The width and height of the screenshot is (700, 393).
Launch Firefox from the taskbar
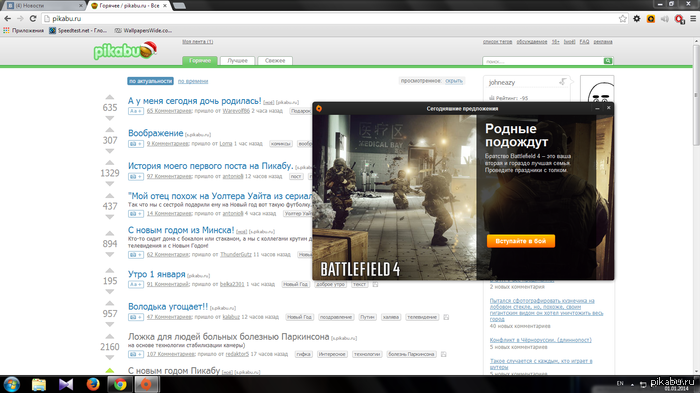click(93, 384)
